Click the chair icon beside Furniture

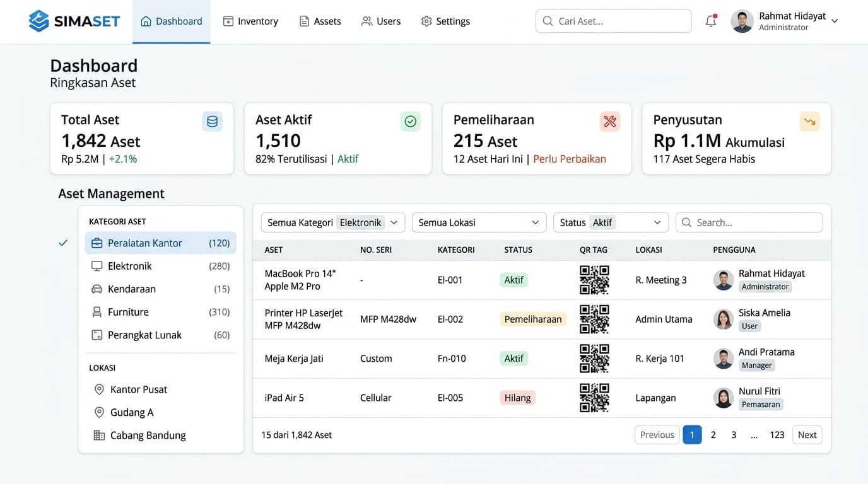pos(97,312)
